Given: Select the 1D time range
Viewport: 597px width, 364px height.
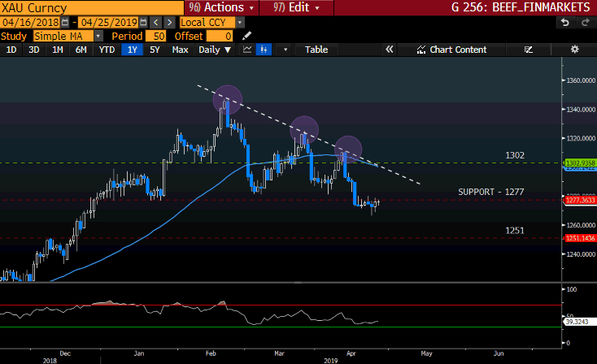Looking at the screenshot, I should click(x=11, y=50).
